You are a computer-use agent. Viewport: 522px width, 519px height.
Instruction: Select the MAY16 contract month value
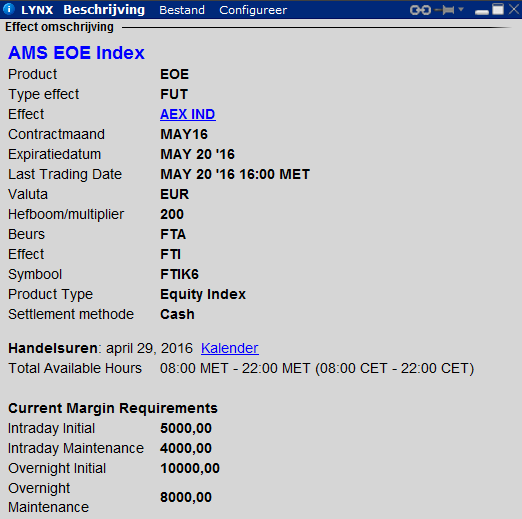[x=184, y=134]
